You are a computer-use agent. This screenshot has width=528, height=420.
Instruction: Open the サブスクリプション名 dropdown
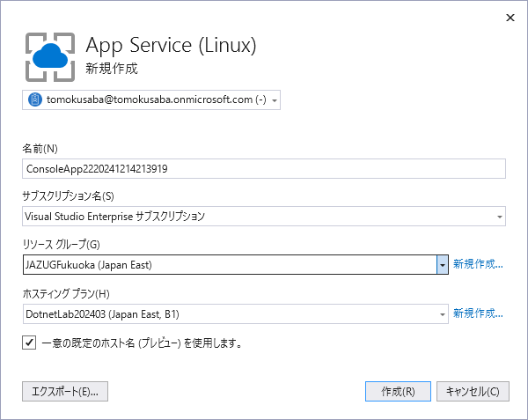(x=264, y=217)
